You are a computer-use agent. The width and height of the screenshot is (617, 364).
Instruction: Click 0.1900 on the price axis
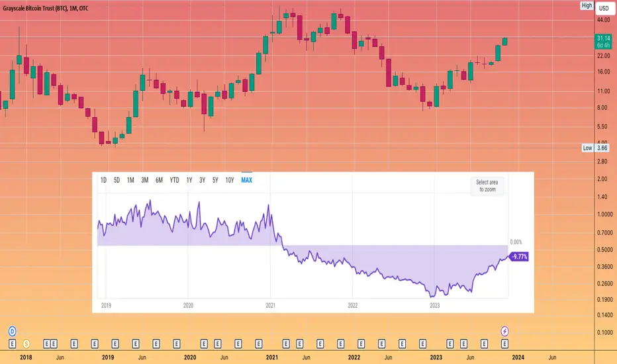tap(605, 299)
